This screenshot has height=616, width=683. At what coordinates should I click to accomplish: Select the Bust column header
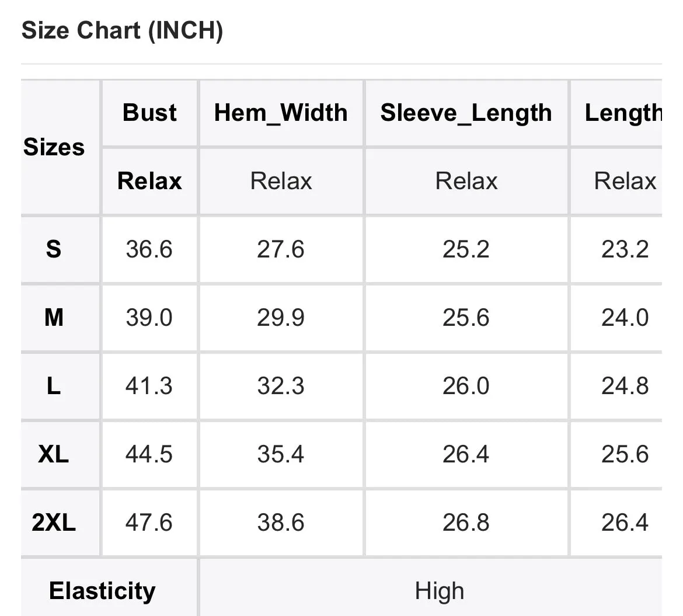tap(149, 113)
